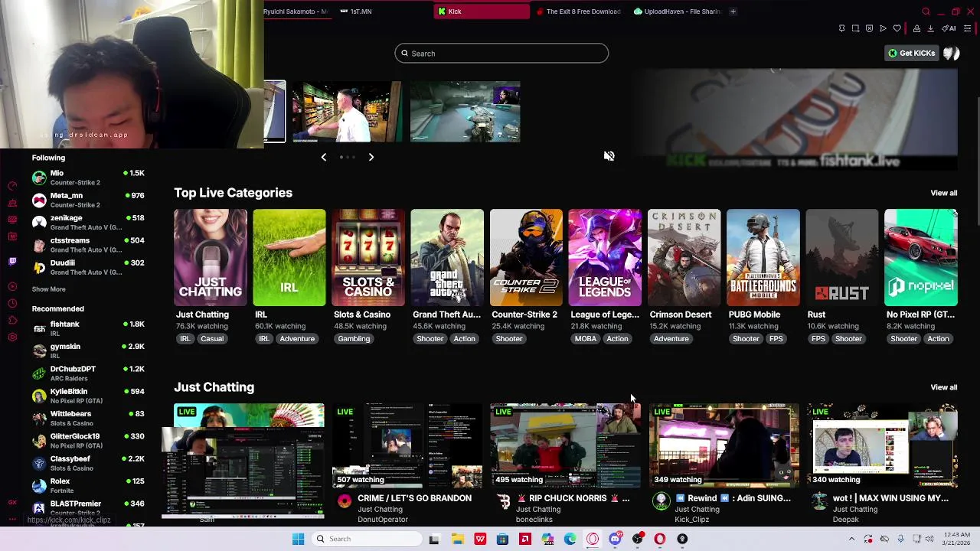Open Slots & Casino category card

click(x=367, y=258)
